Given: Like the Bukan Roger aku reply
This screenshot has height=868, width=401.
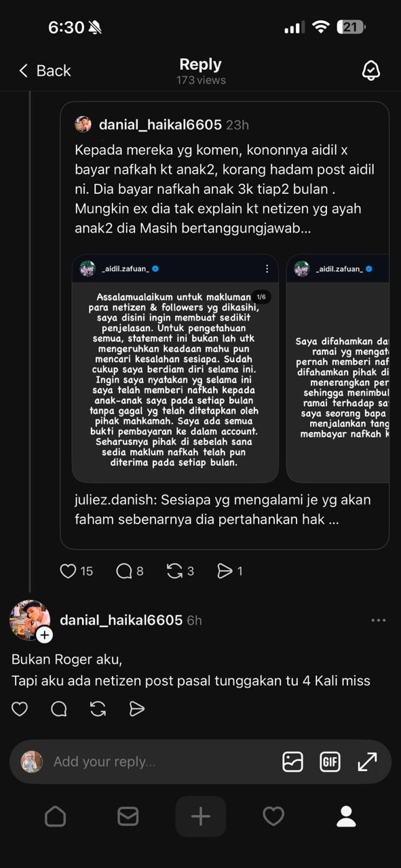Looking at the screenshot, I should pyautogui.click(x=20, y=709).
